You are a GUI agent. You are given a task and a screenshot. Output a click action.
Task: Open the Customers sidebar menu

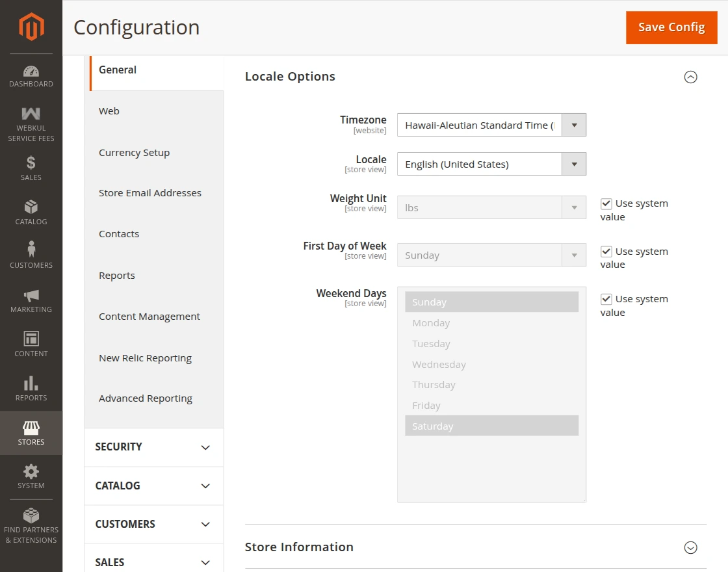(31, 255)
